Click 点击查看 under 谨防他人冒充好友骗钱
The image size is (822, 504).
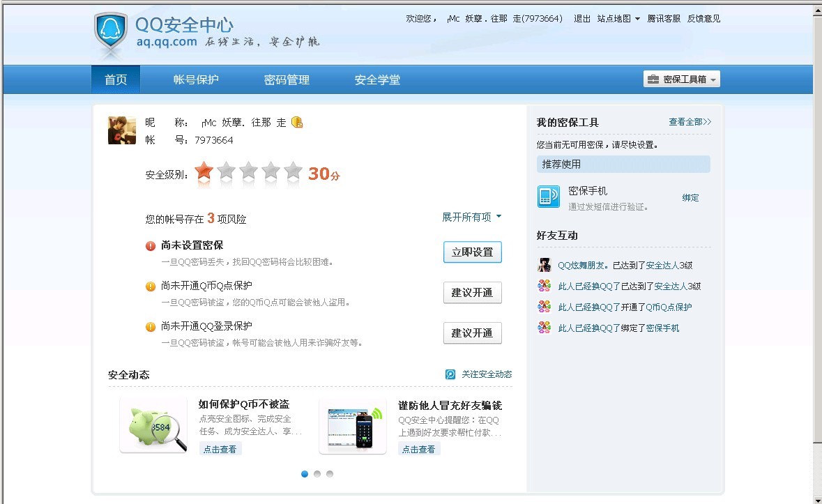(x=419, y=449)
